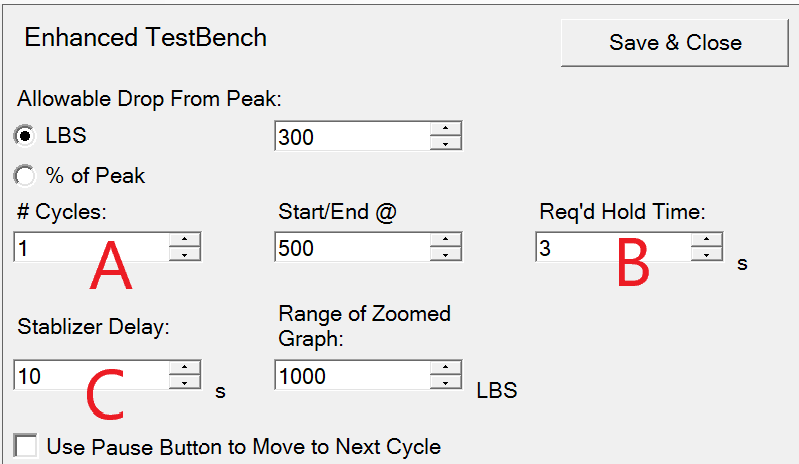The height and width of the screenshot is (464, 799).
Task: Decrease Allowable Drop From Peak value
Action: [x=445, y=143]
